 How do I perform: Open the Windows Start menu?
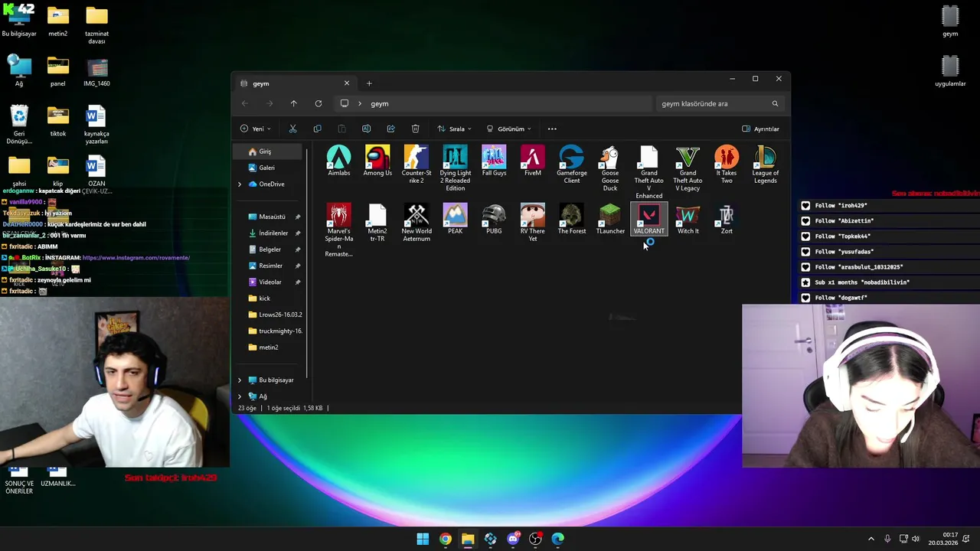click(423, 539)
